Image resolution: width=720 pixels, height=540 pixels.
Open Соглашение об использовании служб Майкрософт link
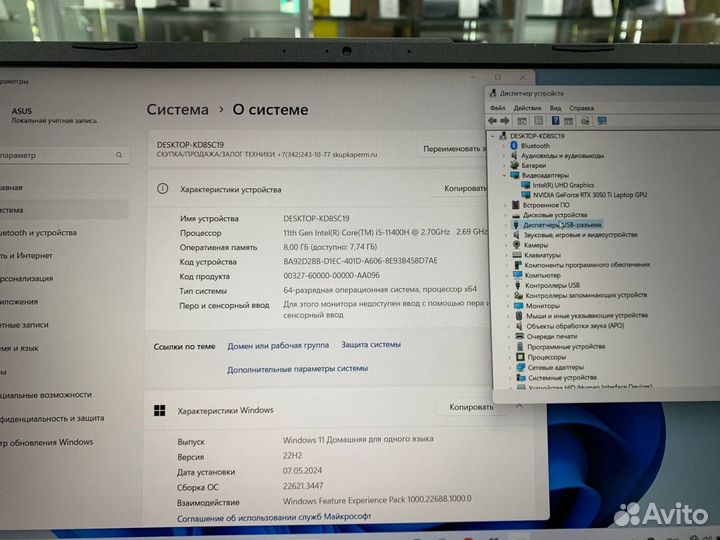(x=274, y=518)
